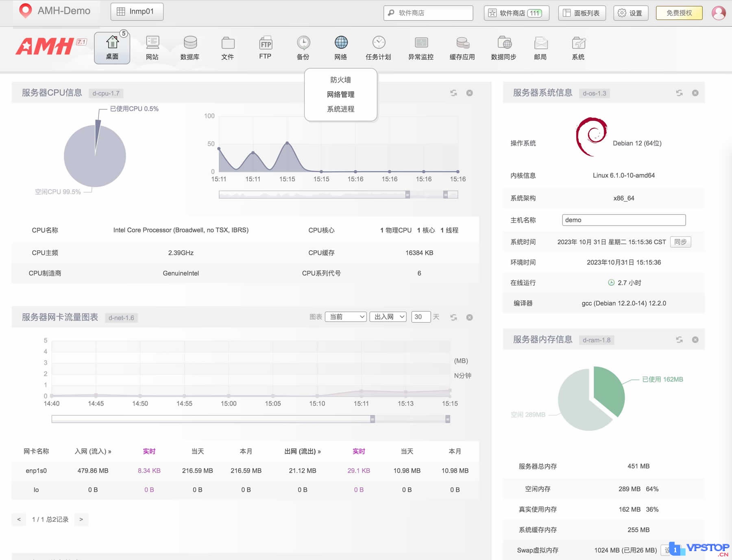Click the 免费授权 license button
The height and width of the screenshot is (560, 732).
tap(679, 13)
